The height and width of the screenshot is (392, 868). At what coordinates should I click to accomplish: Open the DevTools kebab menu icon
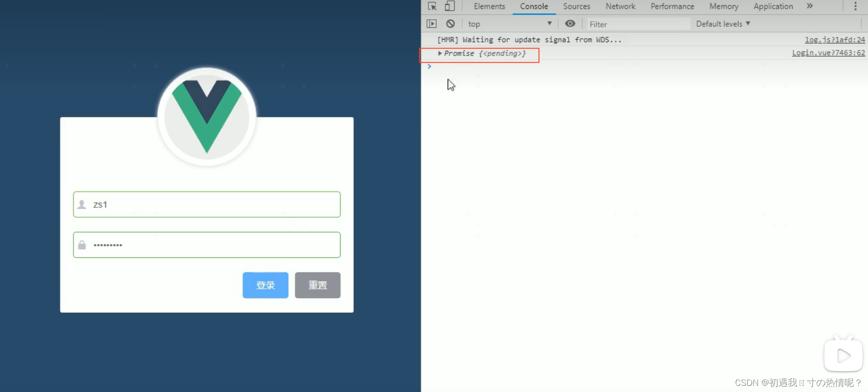point(855,6)
